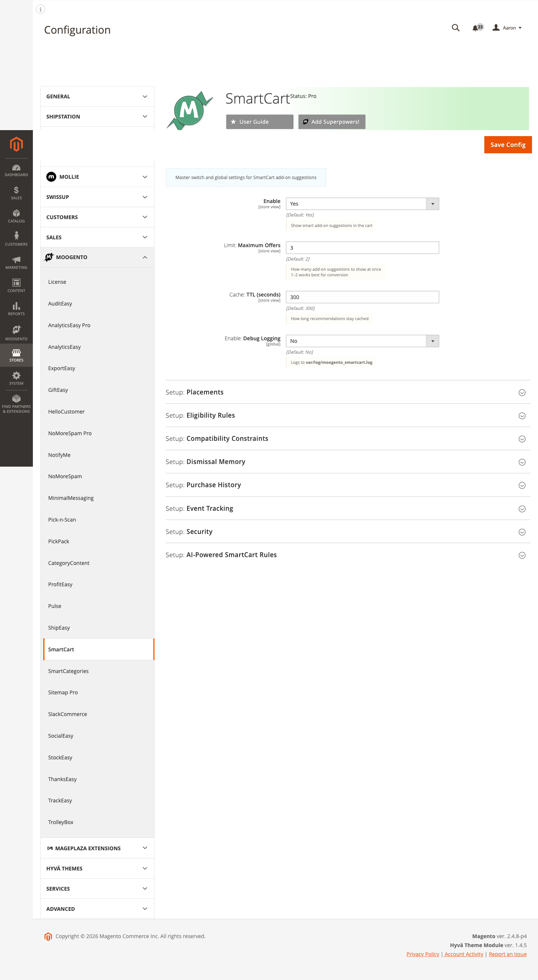538x980 pixels.
Task: Select TrolleyBox menu item
Action: click(99, 822)
